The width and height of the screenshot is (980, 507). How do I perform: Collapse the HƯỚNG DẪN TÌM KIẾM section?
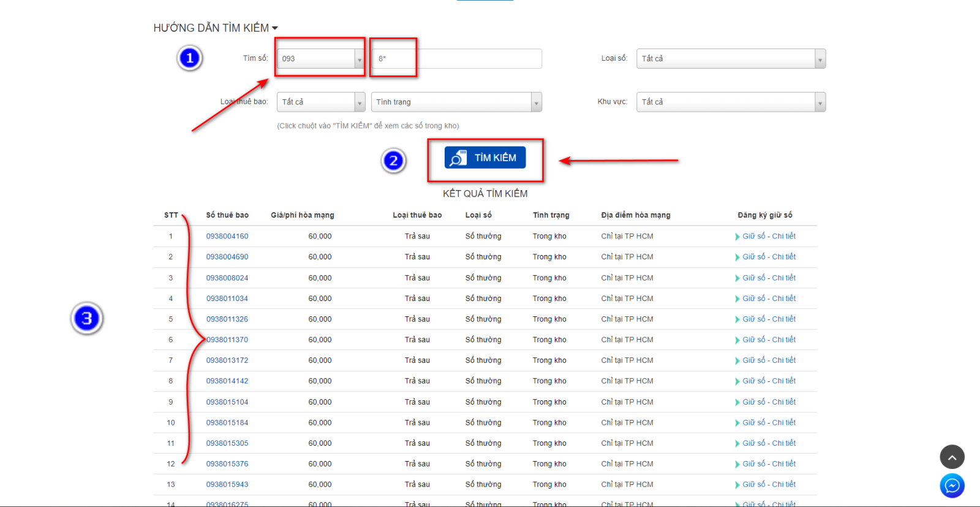pos(215,28)
